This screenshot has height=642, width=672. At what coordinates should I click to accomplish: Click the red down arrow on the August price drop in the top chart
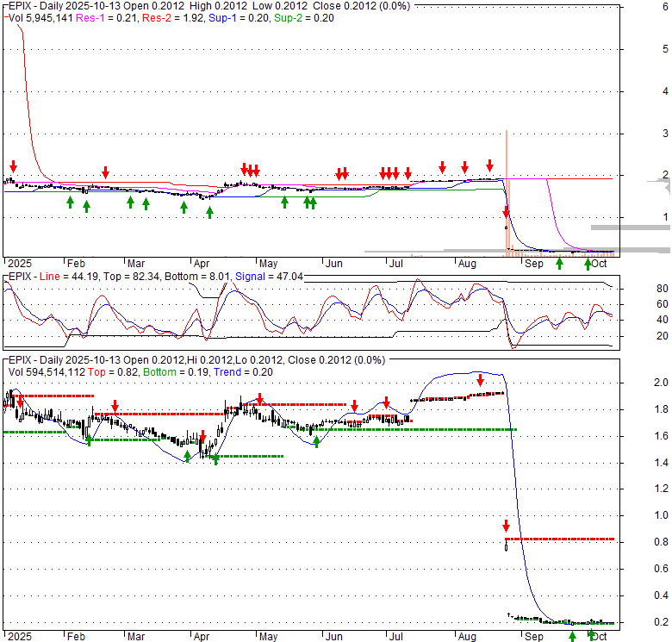point(506,211)
